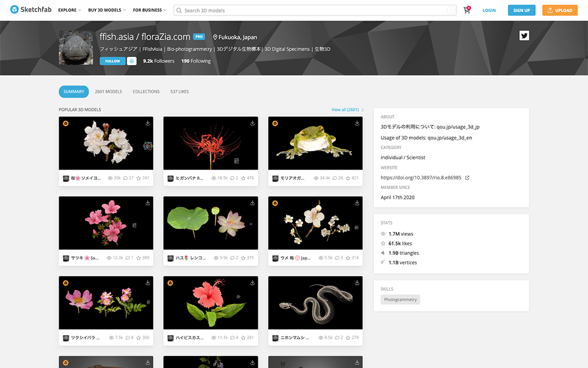Open Buy 3D Models dropdown
Screen dimensions: 588x368
(107, 10)
